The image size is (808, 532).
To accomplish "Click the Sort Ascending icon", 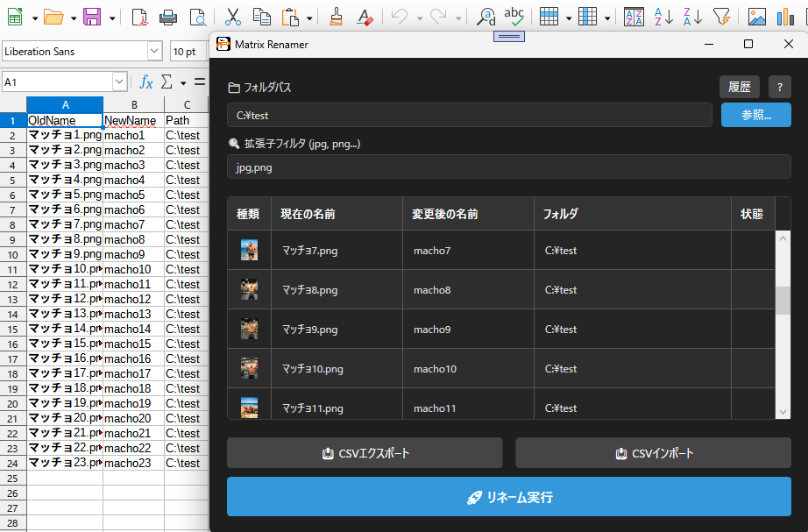I will click(x=663, y=17).
